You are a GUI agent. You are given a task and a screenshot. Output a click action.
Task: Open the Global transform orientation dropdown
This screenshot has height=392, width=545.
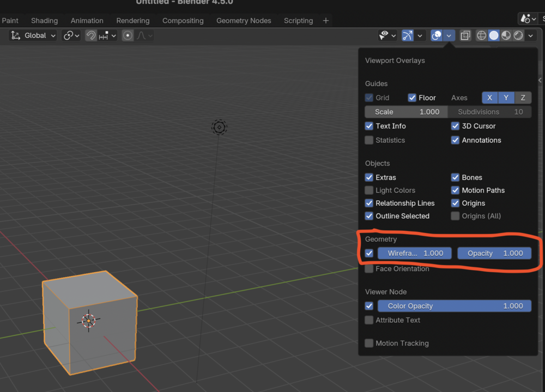coord(33,35)
